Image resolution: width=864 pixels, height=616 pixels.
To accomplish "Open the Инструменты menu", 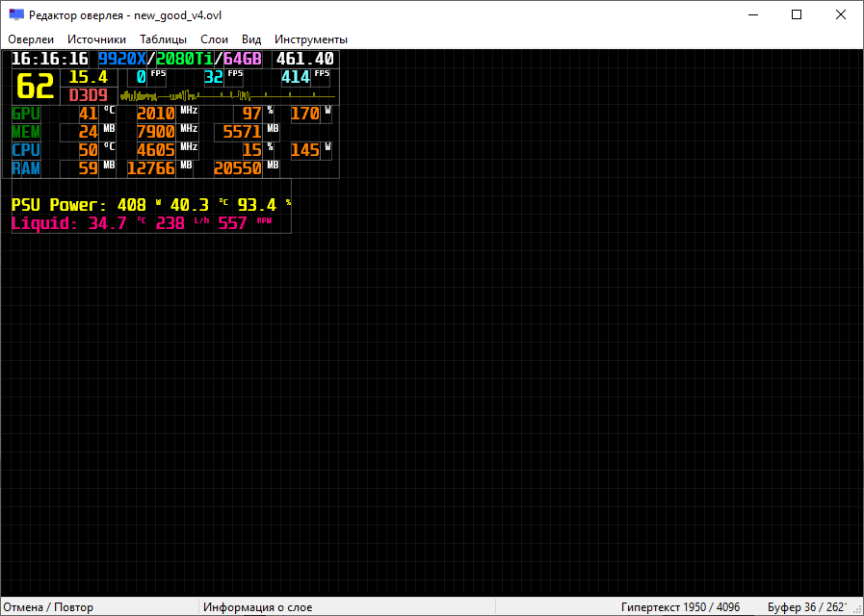I will (x=311, y=39).
